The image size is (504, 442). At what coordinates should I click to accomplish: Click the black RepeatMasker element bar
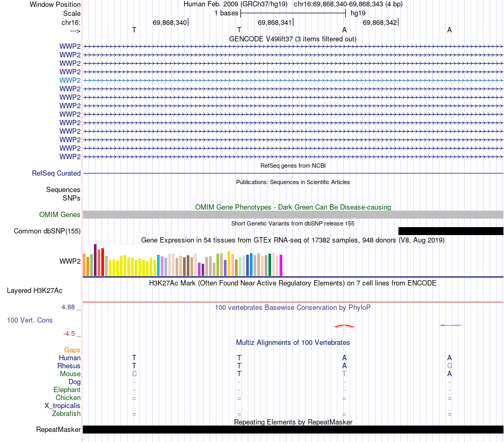(x=293, y=430)
